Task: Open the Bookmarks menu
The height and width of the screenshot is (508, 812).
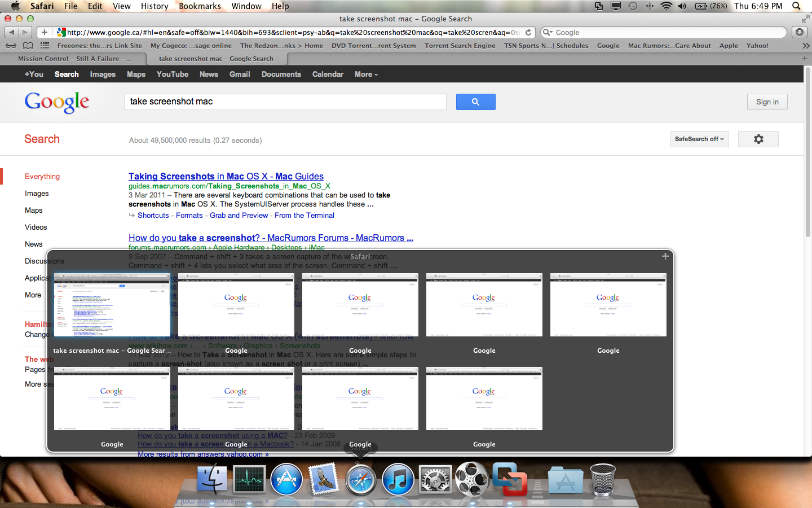Action: click(x=200, y=6)
